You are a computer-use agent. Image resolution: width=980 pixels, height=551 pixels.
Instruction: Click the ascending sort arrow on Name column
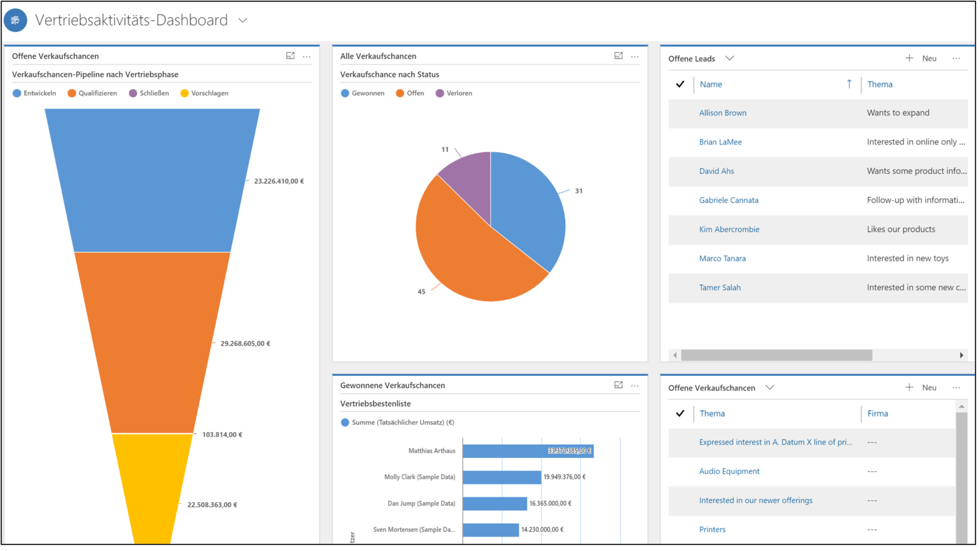(849, 84)
